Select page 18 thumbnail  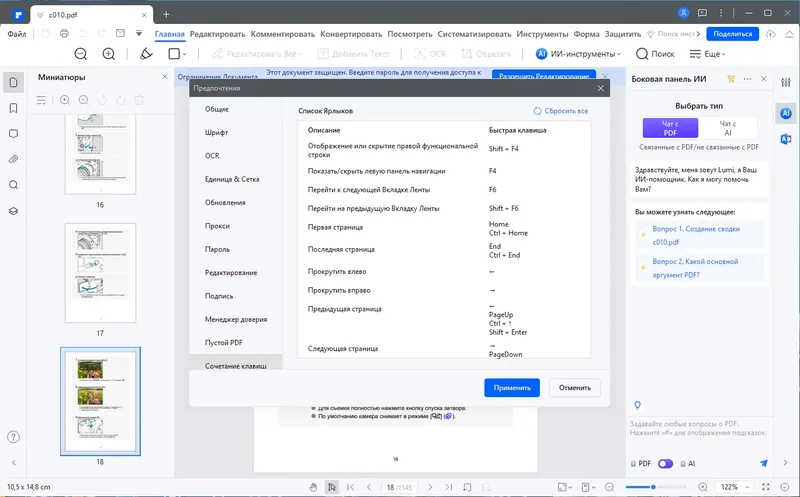pos(101,401)
